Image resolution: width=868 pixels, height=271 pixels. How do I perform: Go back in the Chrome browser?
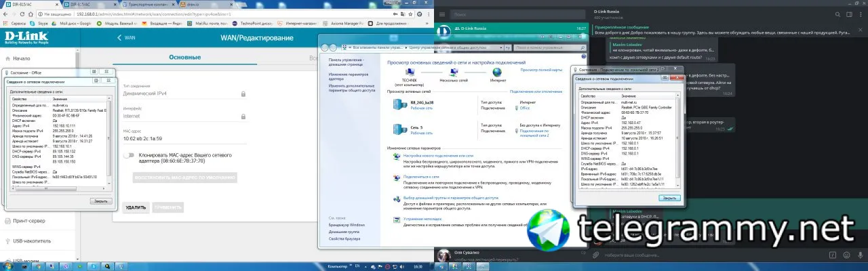pyautogui.click(x=5, y=14)
